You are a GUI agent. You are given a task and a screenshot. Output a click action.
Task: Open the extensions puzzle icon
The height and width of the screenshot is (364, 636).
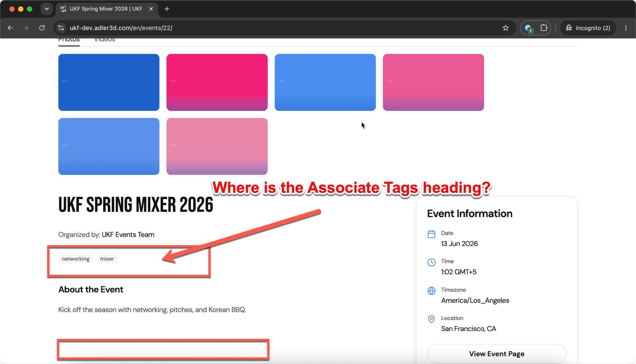point(543,28)
